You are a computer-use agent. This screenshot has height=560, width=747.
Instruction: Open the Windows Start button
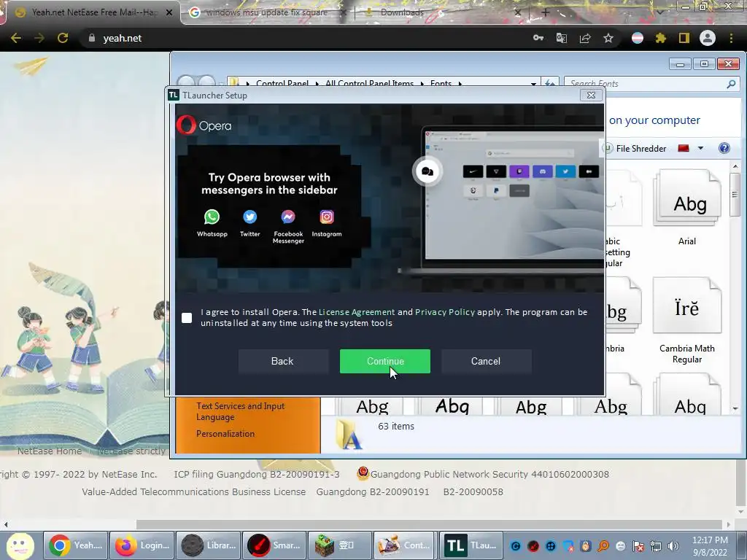pos(20,545)
